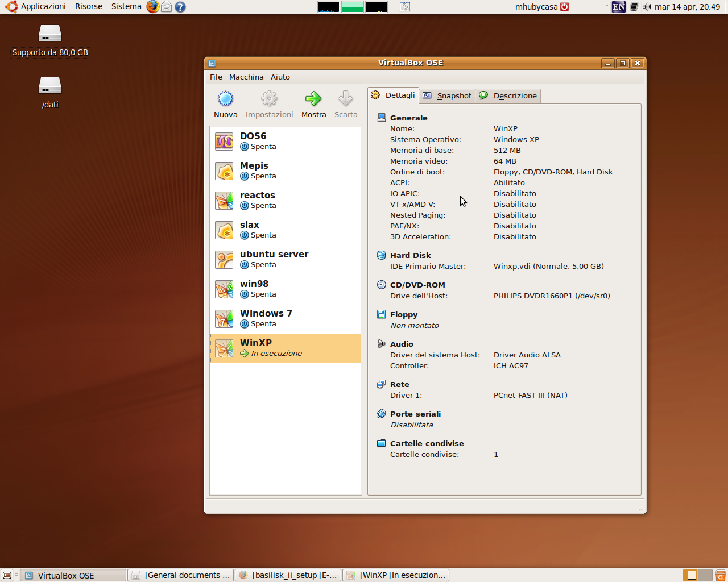The height and width of the screenshot is (582, 728).
Task: Open the Porte seriali section link
Action: [416, 414]
